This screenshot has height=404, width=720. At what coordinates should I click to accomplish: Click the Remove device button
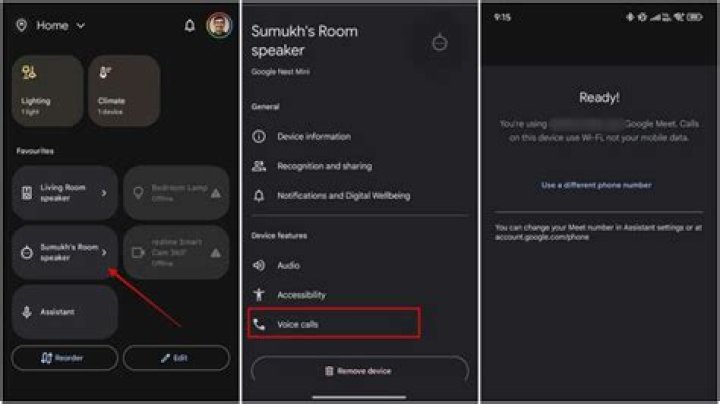[x=360, y=370]
